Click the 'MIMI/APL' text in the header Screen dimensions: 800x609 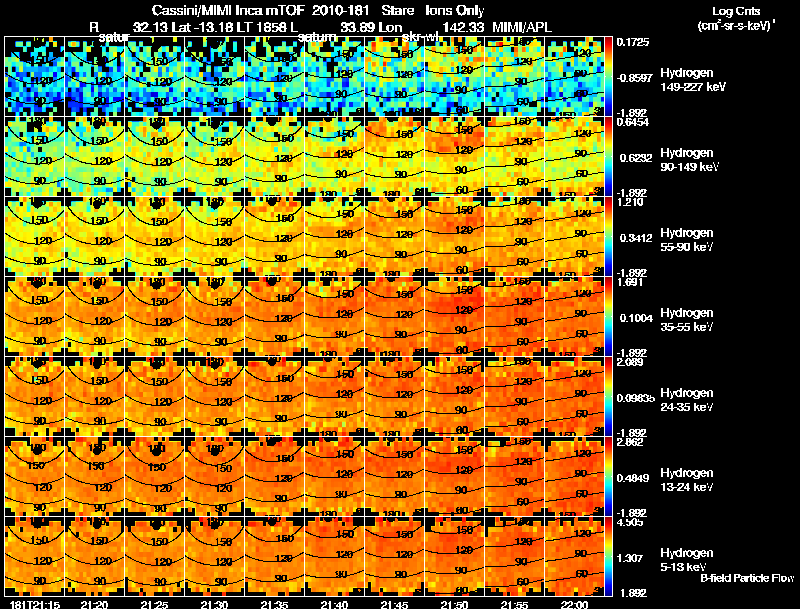(522, 27)
